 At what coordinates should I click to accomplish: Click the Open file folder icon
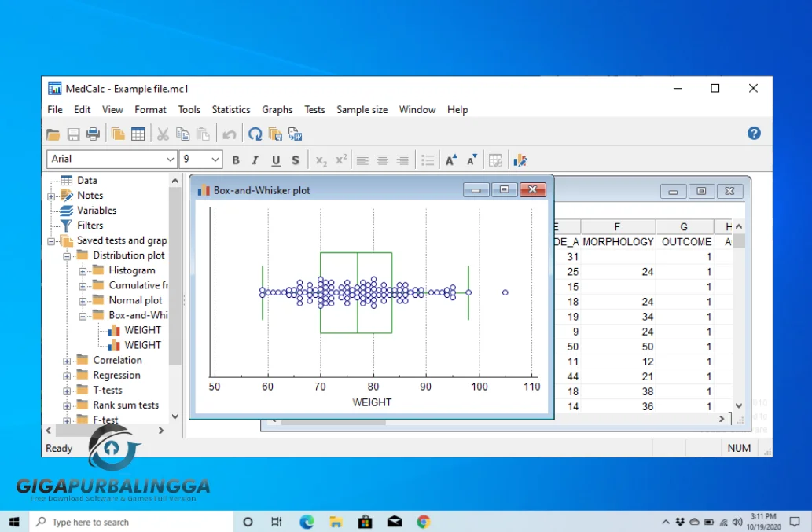pyautogui.click(x=53, y=134)
